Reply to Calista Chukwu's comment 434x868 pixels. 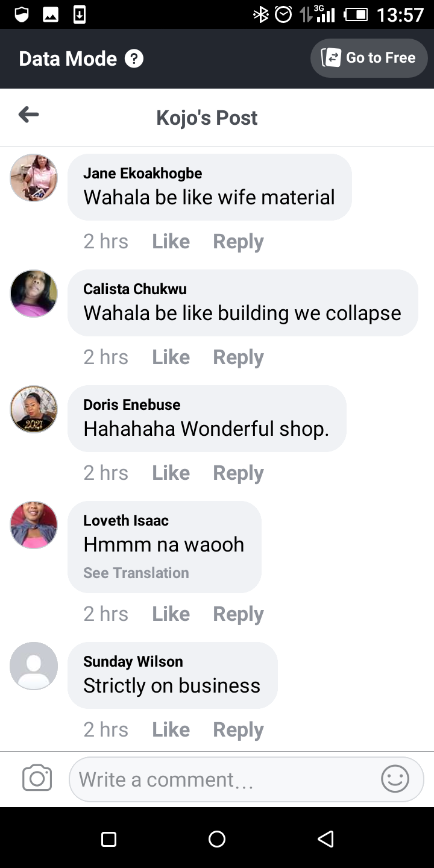coord(238,357)
